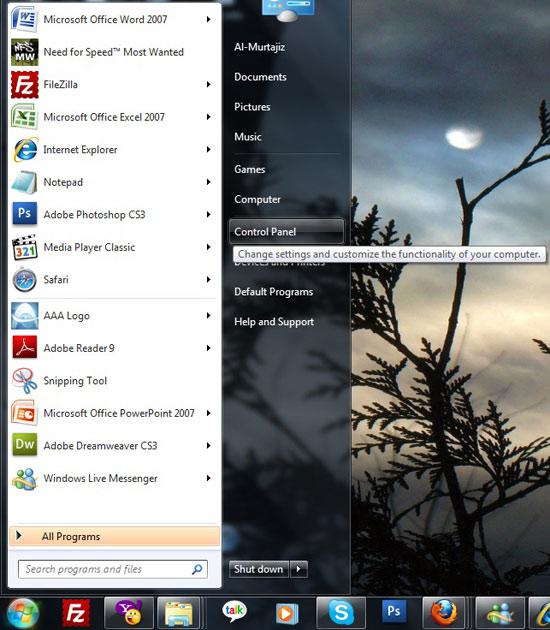Expand Media Player Classic jump list arrow
Image resolution: width=550 pixels, height=630 pixels.
(x=209, y=247)
